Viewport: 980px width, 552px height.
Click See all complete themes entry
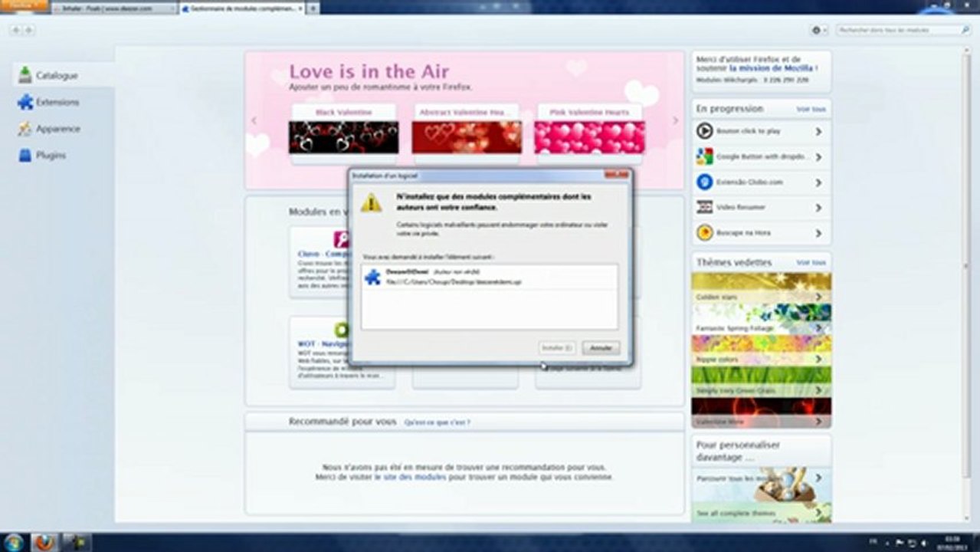(761, 512)
